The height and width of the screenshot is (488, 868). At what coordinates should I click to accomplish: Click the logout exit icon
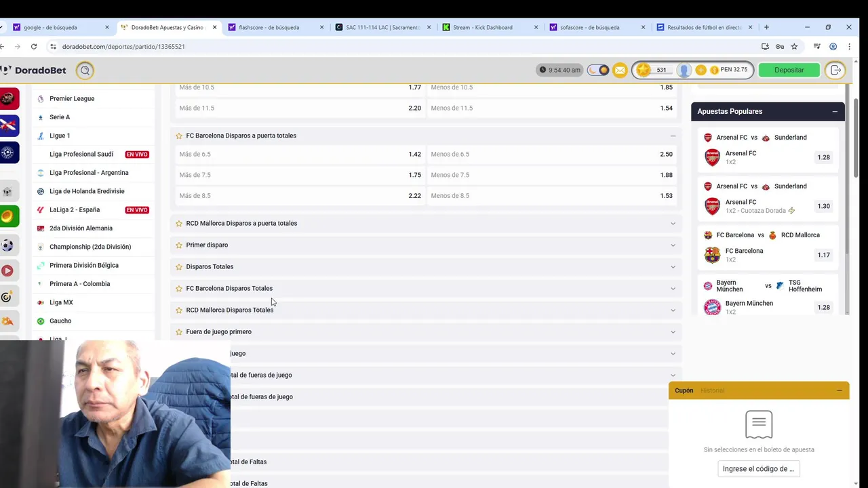coord(836,70)
